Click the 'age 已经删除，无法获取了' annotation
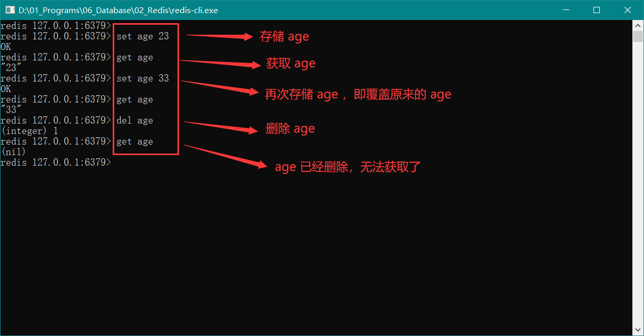The image size is (644, 336). [348, 167]
